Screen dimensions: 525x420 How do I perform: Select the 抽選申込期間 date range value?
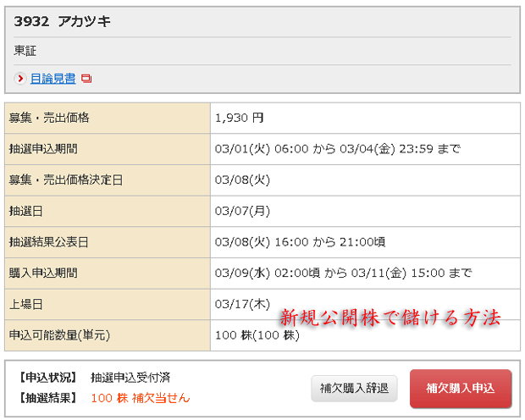click(338, 149)
